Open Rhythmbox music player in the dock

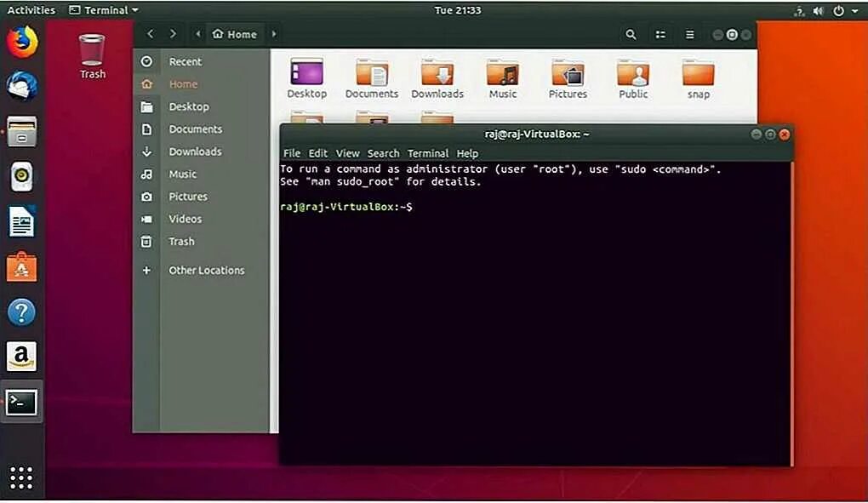(x=22, y=177)
